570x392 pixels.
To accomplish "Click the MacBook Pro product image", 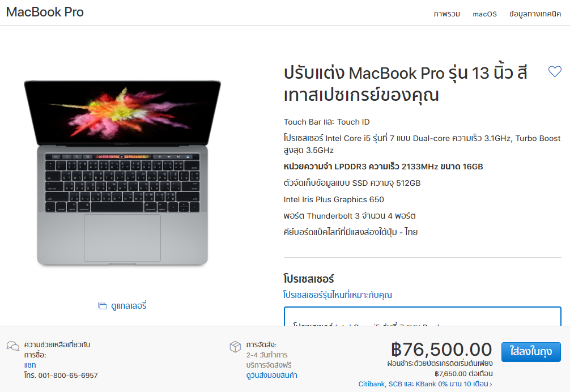I will pyautogui.click(x=122, y=173).
